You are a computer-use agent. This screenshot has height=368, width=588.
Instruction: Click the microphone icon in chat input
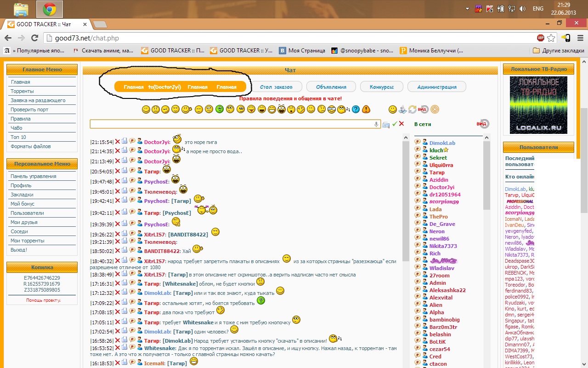tap(376, 124)
